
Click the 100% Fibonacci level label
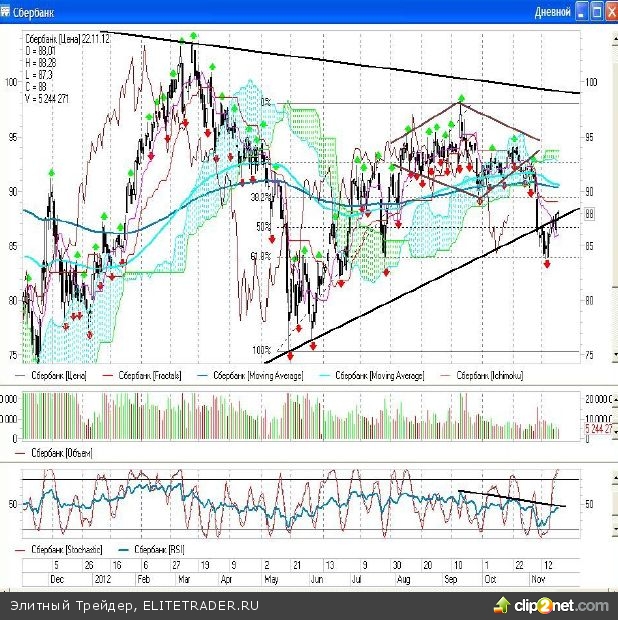tap(262, 350)
